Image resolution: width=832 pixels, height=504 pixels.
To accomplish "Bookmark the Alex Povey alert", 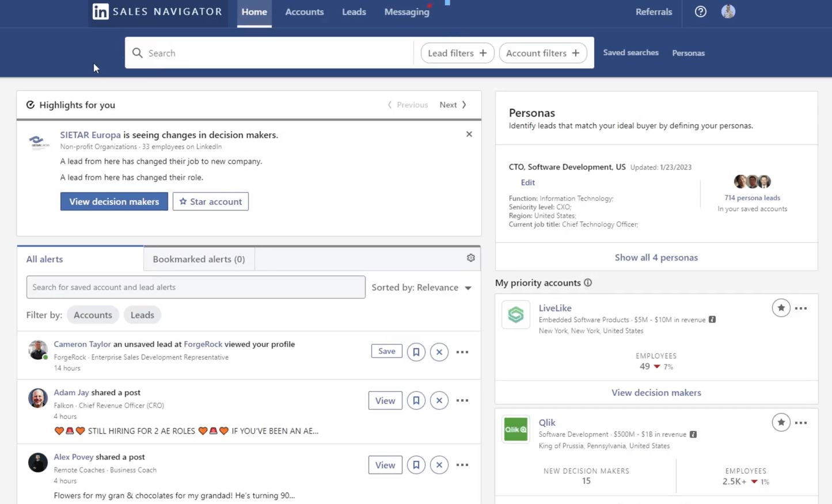I will coord(416,465).
